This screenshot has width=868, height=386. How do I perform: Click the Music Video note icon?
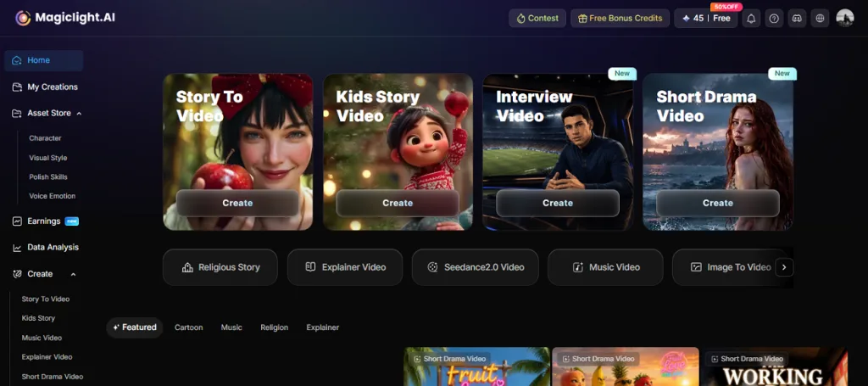point(578,267)
